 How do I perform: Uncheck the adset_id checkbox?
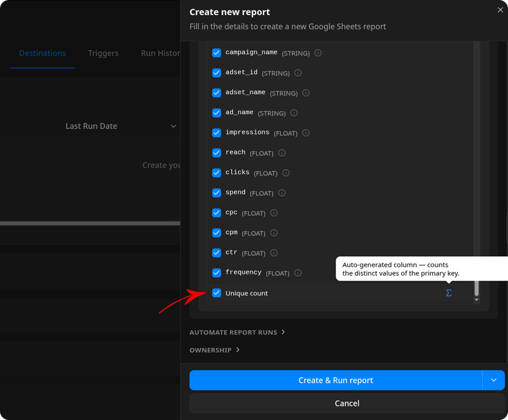(216, 73)
